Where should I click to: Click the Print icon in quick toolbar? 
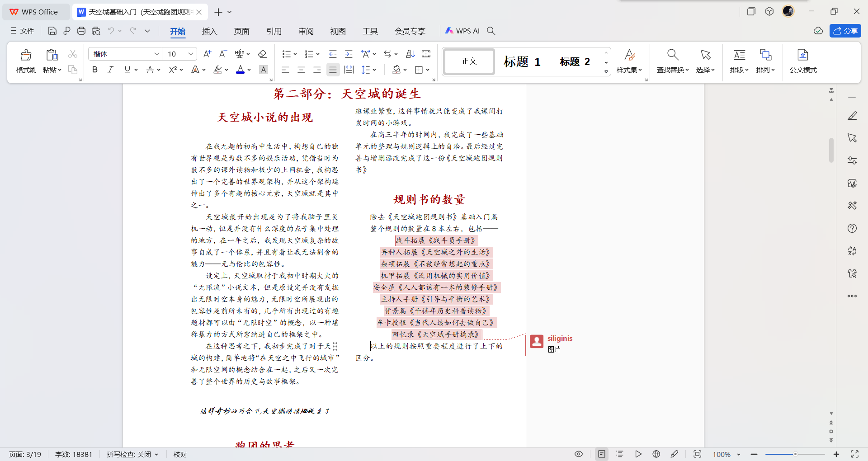click(81, 31)
